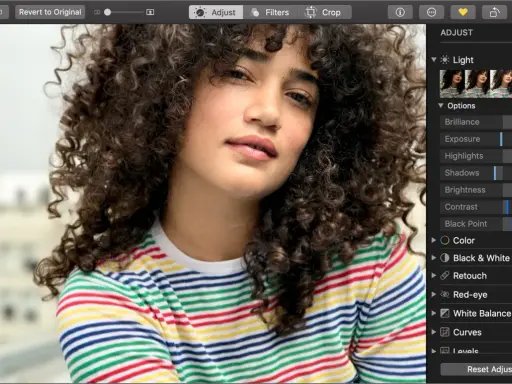The image size is (512, 384).
Task: Adjust the Exposure slider
Action: pyautogui.click(x=476, y=139)
